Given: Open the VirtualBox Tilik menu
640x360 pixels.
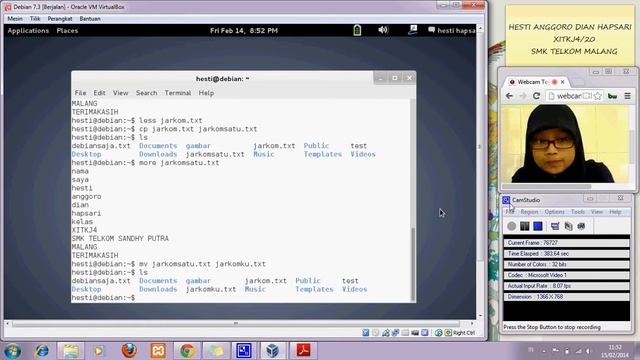Looking at the screenshot, I should 35,19.
